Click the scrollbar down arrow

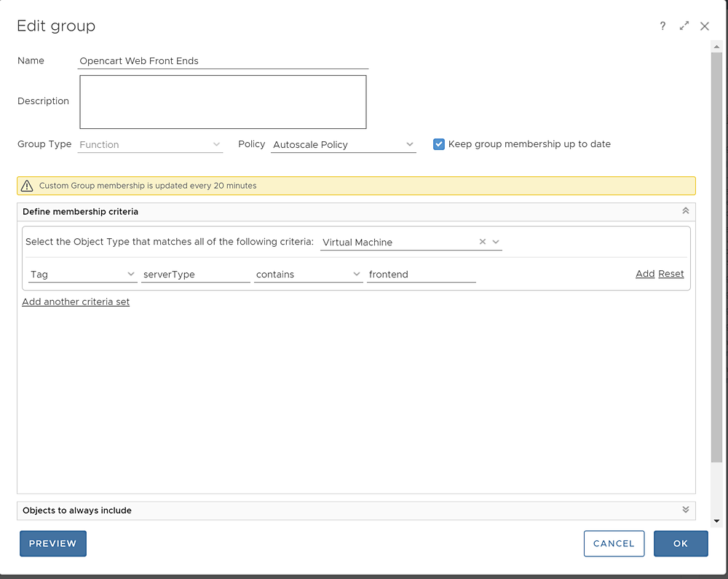pos(716,521)
